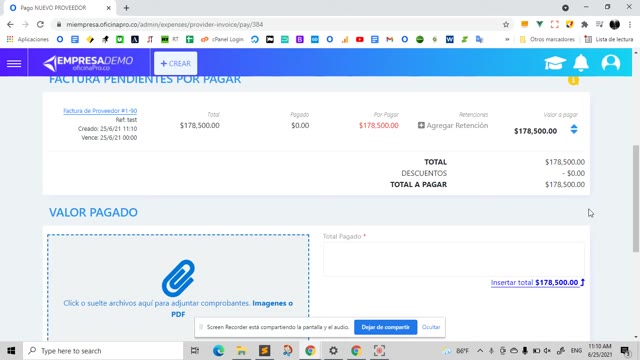The image size is (640, 360).
Task: Click the Empresa Demo logo
Action: [x=88, y=63]
